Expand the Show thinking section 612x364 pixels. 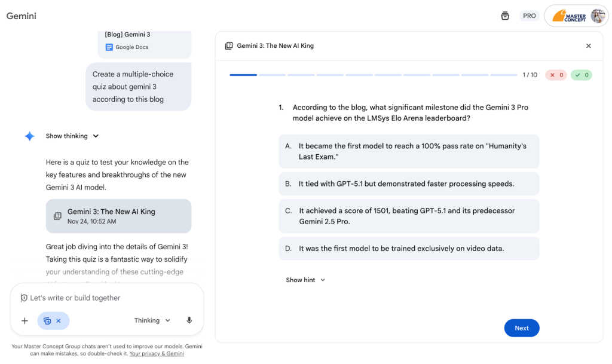pos(72,136)
